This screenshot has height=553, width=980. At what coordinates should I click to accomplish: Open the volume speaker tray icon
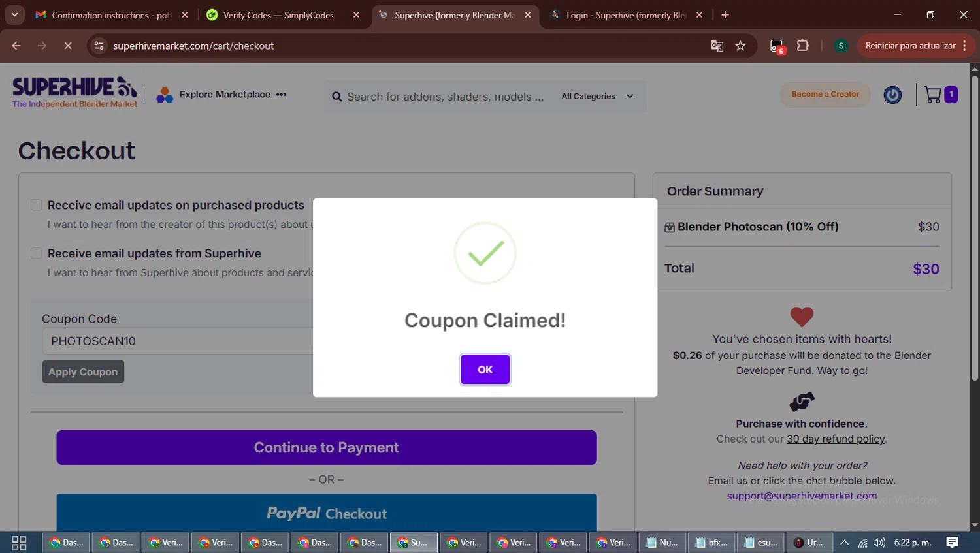879,543
